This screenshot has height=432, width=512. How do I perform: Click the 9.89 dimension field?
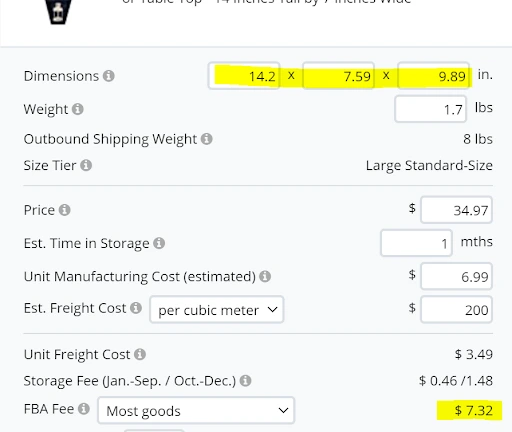click(x=434, y=76)
